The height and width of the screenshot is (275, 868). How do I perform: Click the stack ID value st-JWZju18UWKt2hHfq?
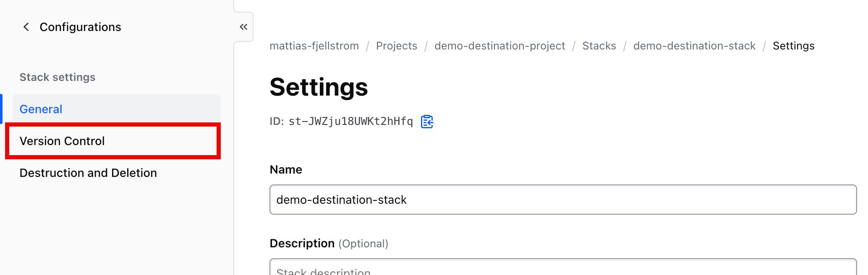(x=350, y=121)
